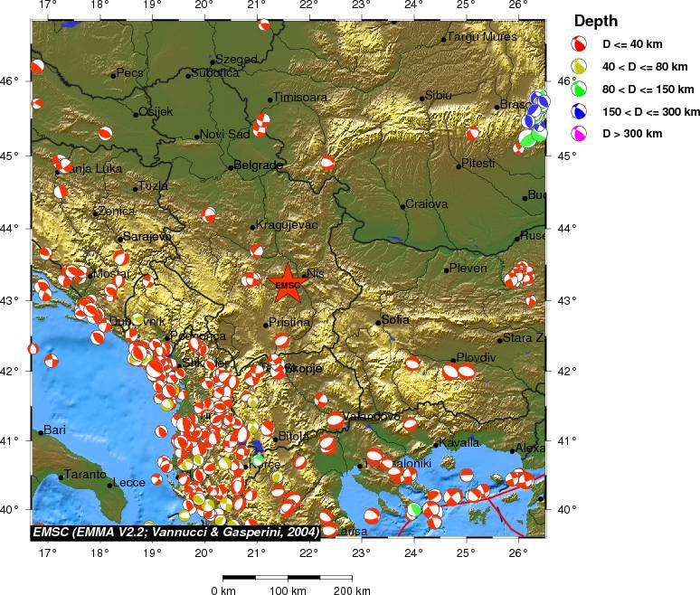Select the green 80 < D <= 150 km symbol

coord(579,89)
